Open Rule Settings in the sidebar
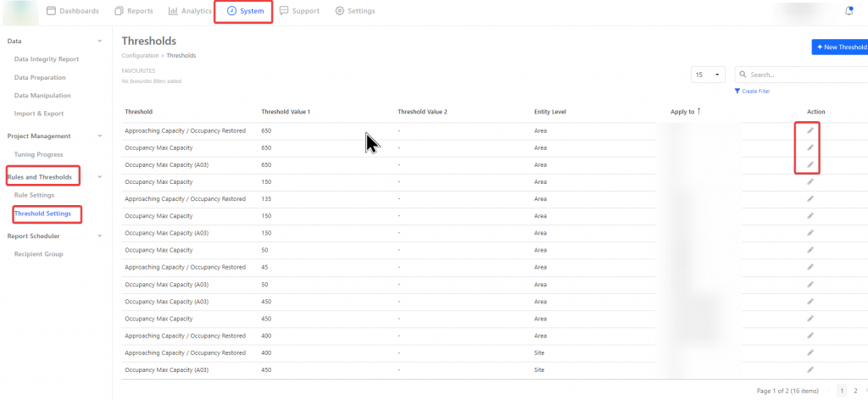868x400 pixels. (x=34, y=195)
